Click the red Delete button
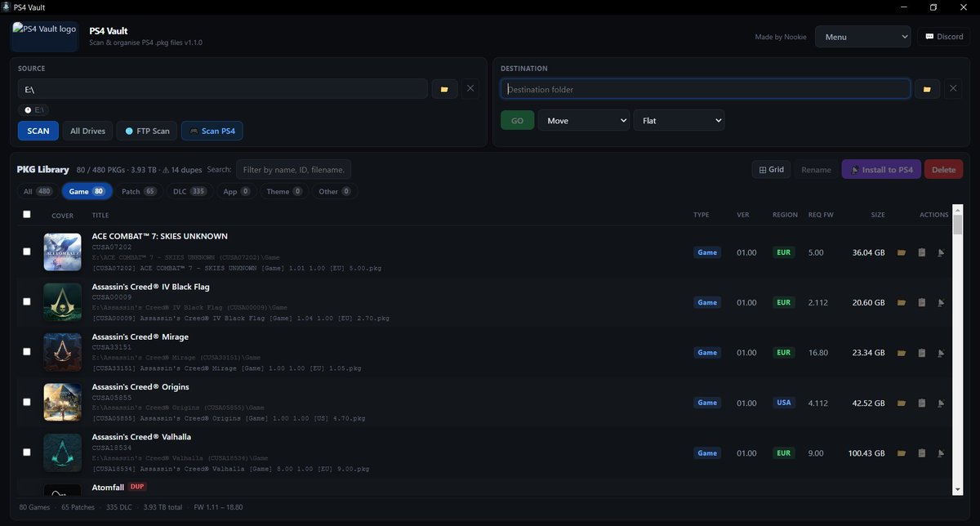Image resolution: width=980 pixels, height=526 pixels. [x=943, y=170]
